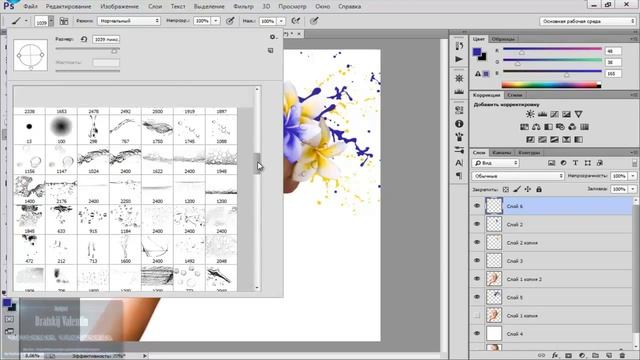Open brush size dropdown arrow next to 1039
The image size is (640, 360).
pyautogui.click(x=51, y=21)
